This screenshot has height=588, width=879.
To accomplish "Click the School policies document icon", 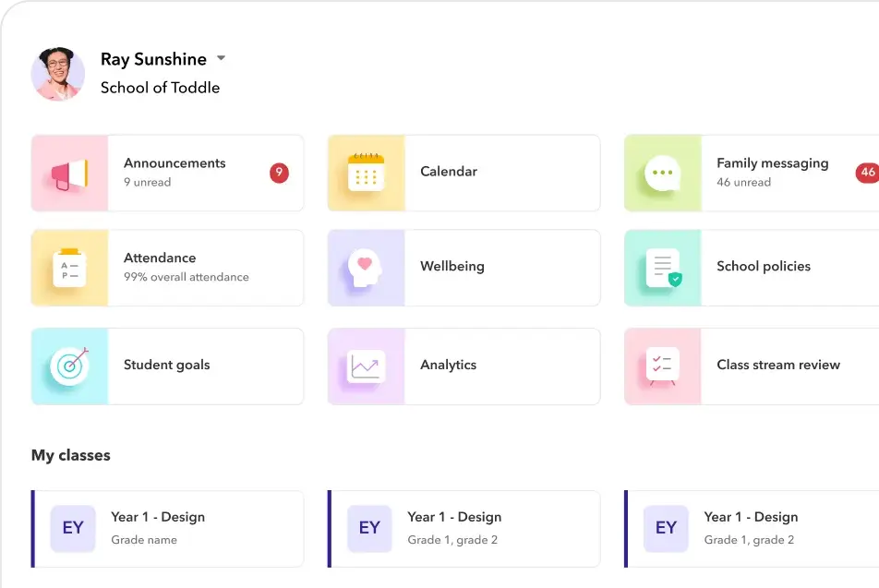I will [x=662, y=268].
